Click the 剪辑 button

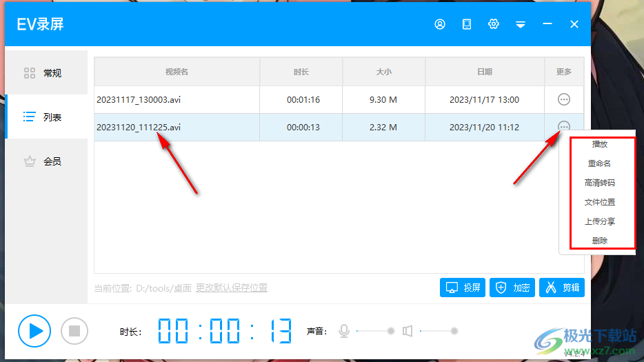[562, 288]
